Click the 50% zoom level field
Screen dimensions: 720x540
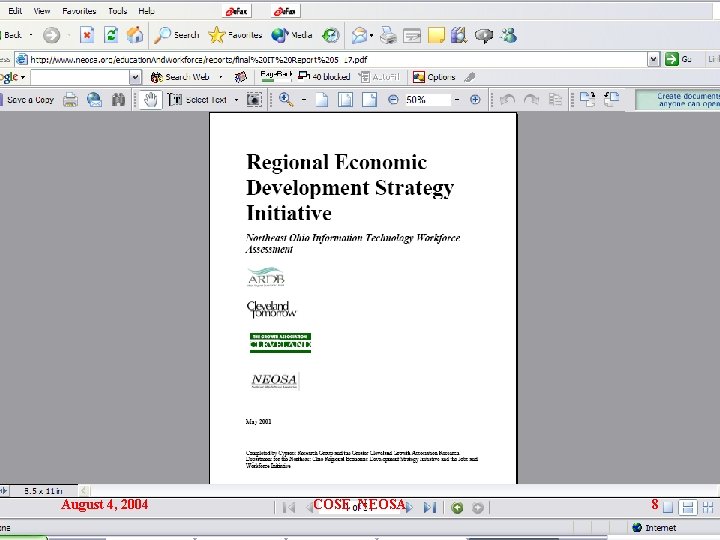427,100
